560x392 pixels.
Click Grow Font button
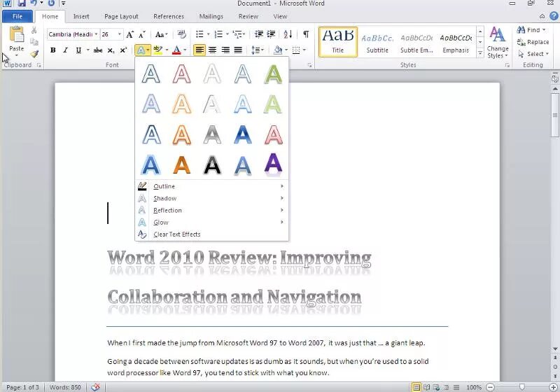130,34
